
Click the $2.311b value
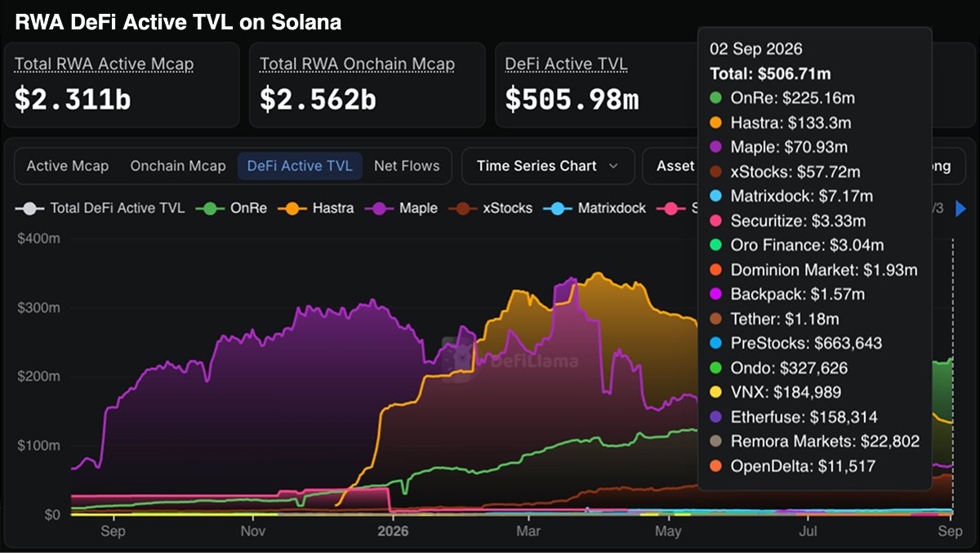tap(73, 99)
